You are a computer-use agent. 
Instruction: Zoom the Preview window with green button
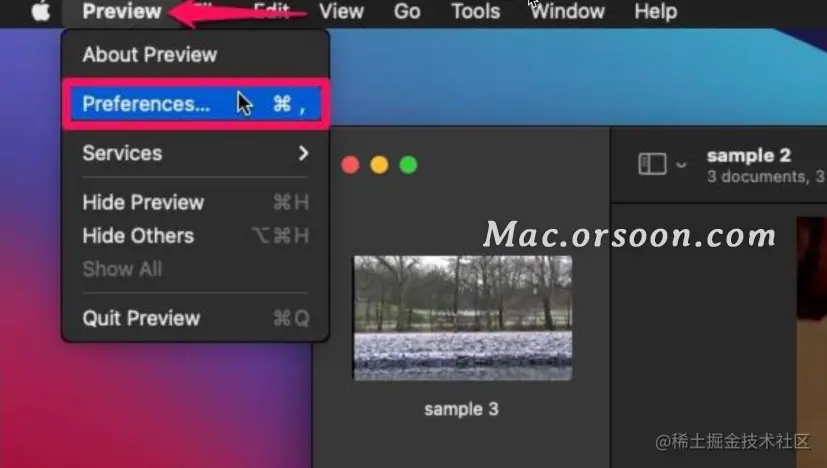pyautogui.click(x=408, y=165)
